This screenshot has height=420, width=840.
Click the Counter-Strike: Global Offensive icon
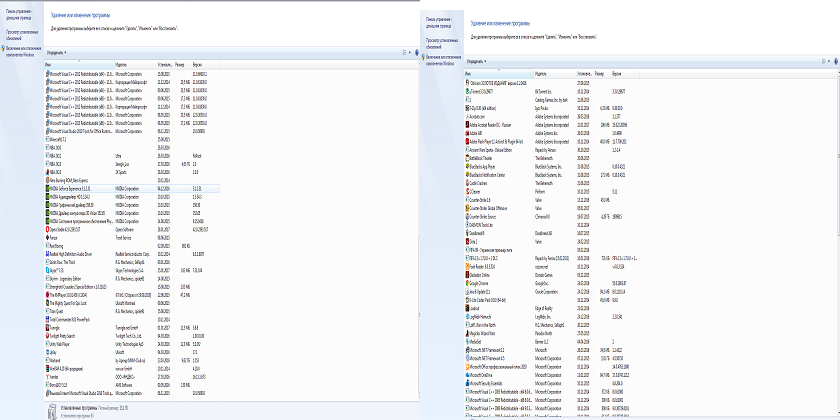468,208
